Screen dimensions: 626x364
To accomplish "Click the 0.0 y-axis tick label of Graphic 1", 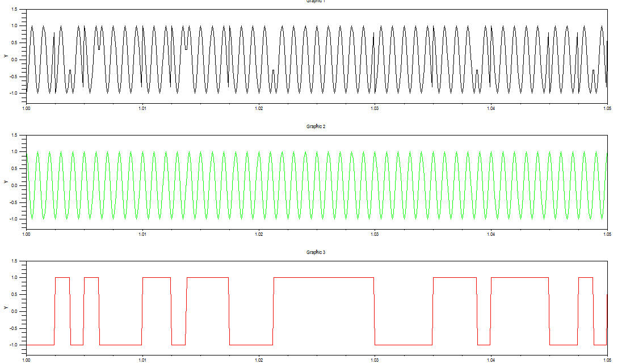I will point(14,60).
